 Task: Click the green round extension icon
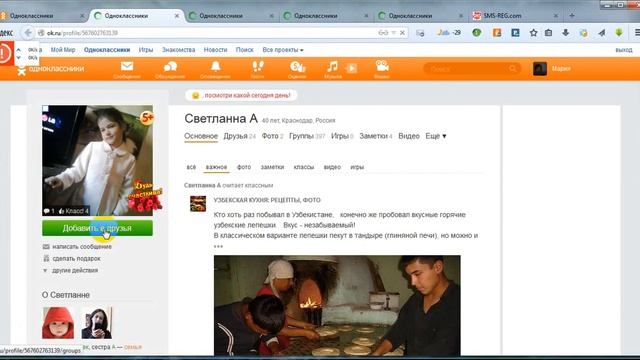pyautogui.click(x=476, y=33)
